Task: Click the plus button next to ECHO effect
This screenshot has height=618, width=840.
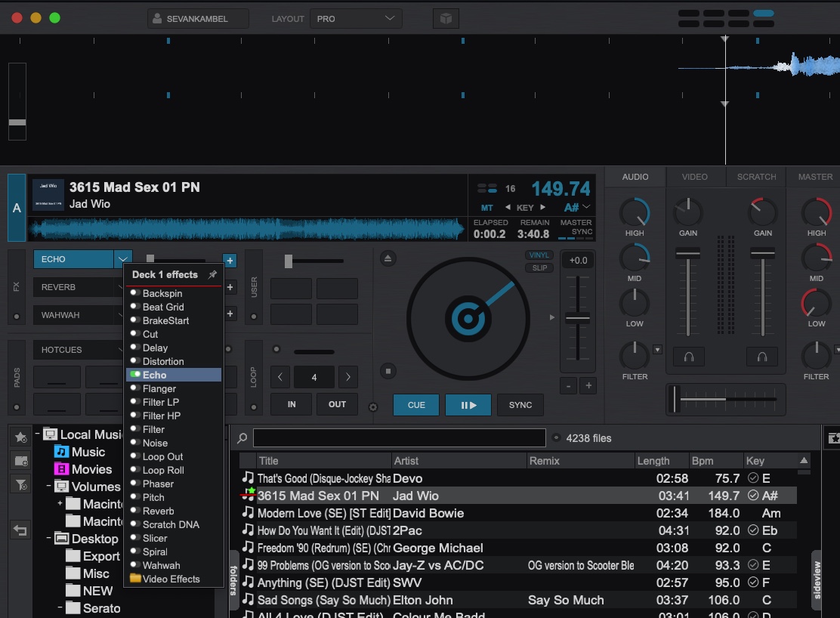Action: pyautogui.click(x=230, y=261)
